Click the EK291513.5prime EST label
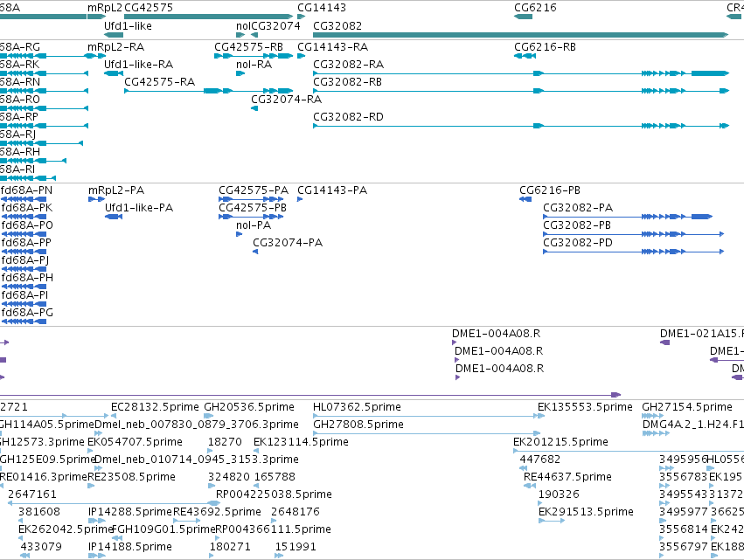Screen dimensions: 744x560 pos(586,513)
